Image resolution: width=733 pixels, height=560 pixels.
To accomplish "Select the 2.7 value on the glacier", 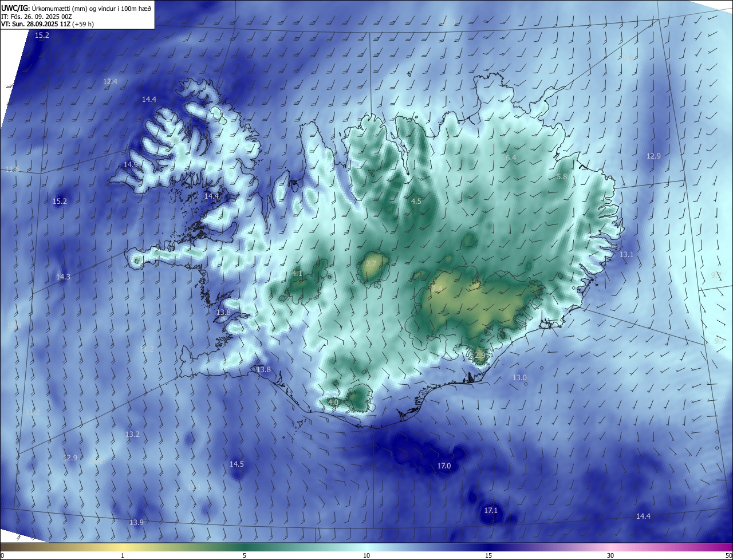I will tap(371, 264).
